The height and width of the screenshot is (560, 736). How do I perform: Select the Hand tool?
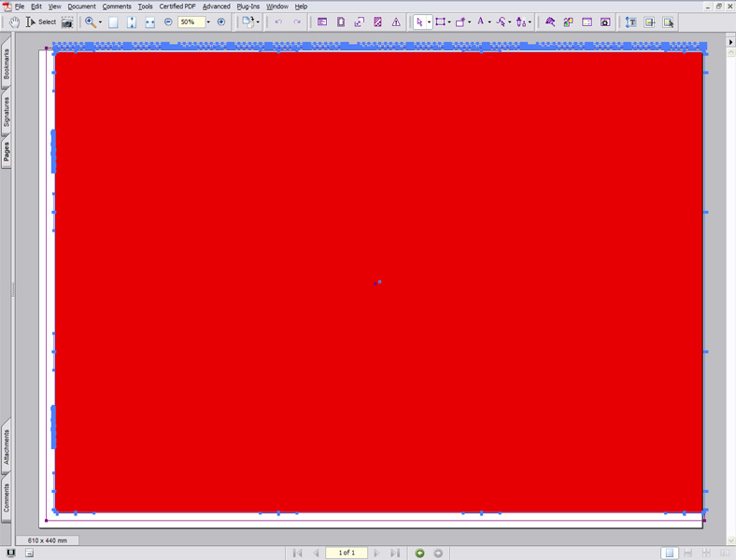point(14,22)
